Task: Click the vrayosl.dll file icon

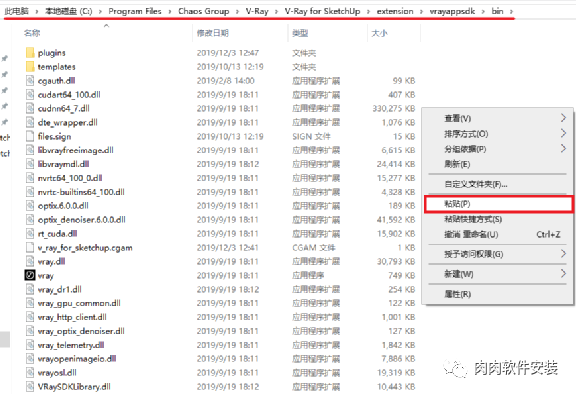Action: click(x=30, y=372)
